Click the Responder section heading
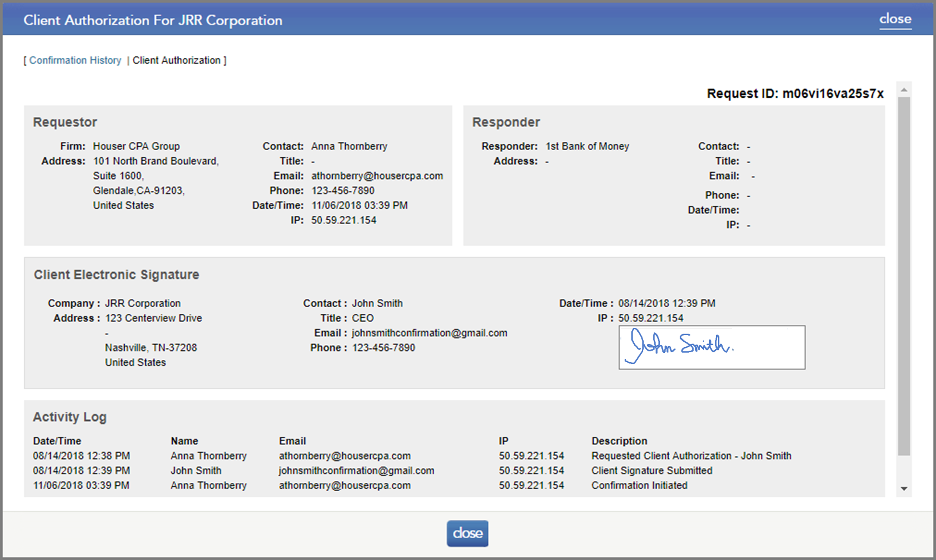 [506, 122]
